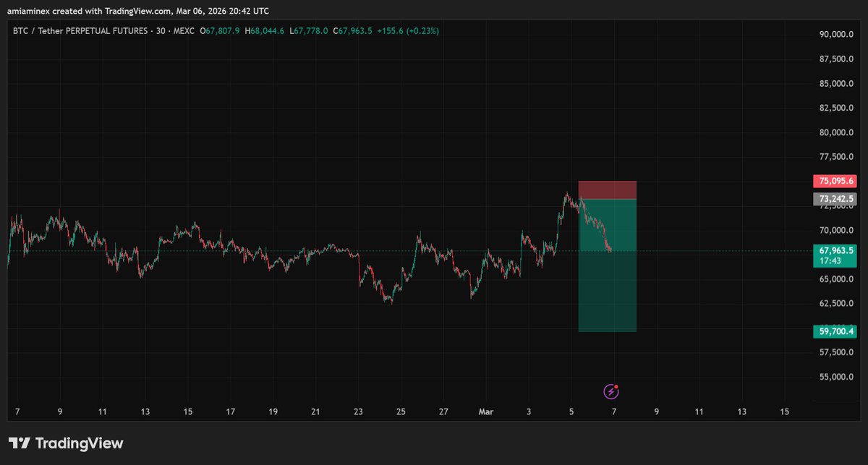Click the 65,000.0 price axis label

click(835, 279)
